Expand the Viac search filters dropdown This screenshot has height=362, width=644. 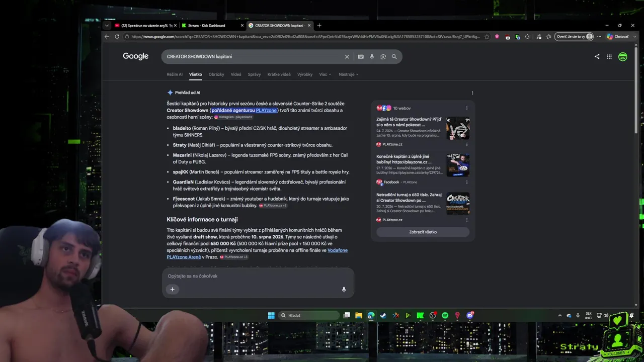pyautogui.click(x=325, y=74)
